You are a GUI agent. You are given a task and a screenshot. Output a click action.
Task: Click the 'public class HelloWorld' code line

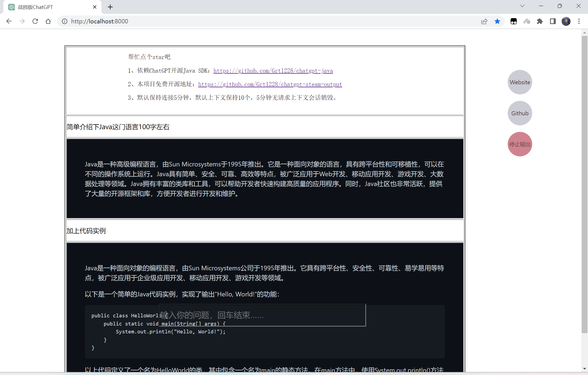130,315
